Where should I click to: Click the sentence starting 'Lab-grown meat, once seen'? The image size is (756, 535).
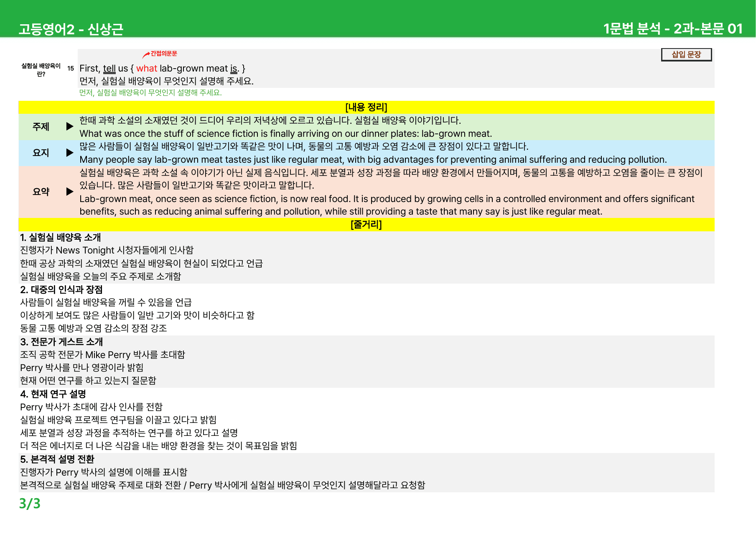pyautogui.click(x=387, y=199)
